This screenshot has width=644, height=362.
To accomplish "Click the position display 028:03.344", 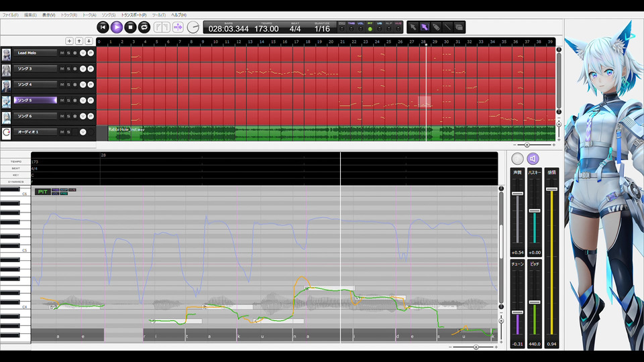I will [228, 29].
